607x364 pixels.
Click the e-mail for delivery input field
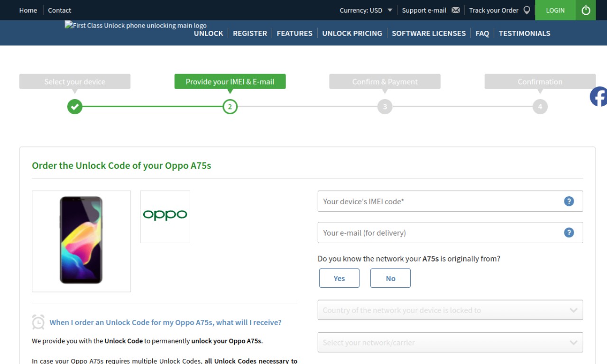coord(450,233)
